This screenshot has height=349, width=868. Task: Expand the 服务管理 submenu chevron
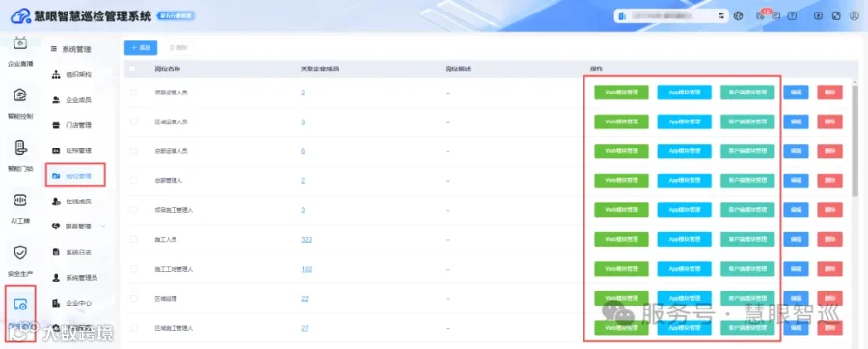(103, 227)
